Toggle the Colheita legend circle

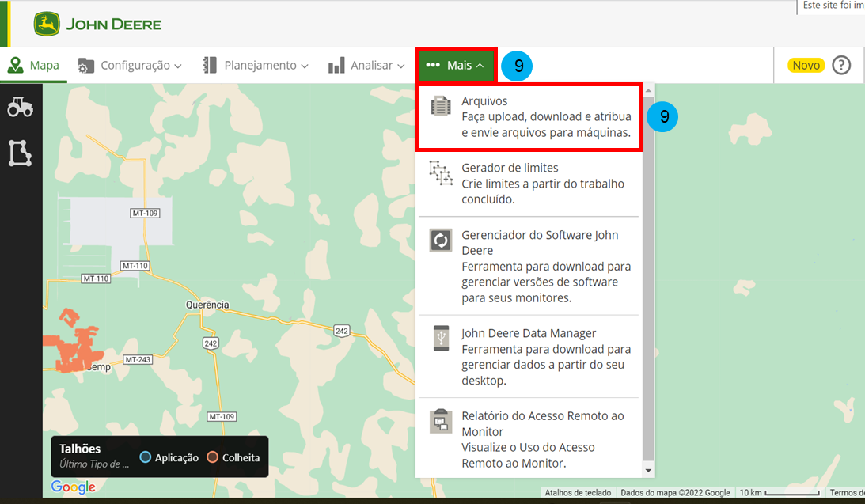212,457
